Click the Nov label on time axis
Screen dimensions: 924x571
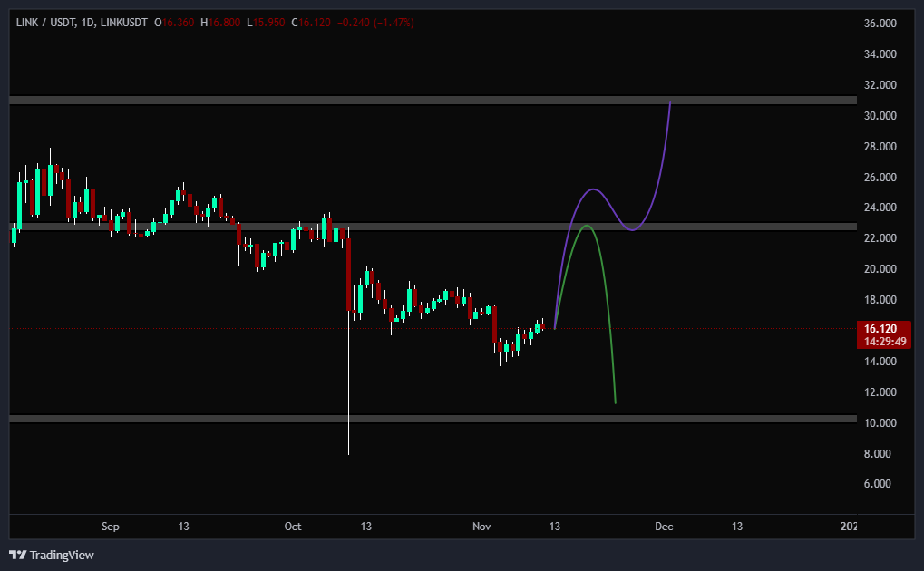point(481,527)
